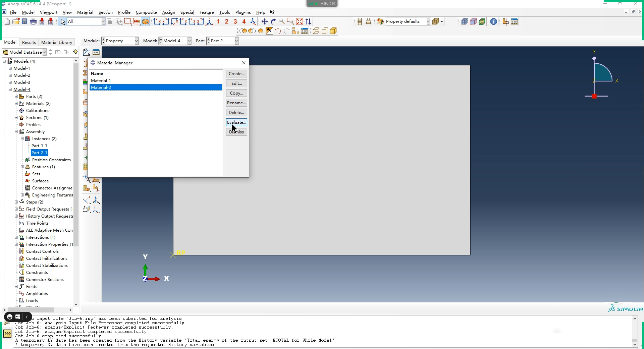The height and width of the screenshot is (349, 644).
Task: Click the Print icon in toolbar
Action: click(x=33, y=21)
